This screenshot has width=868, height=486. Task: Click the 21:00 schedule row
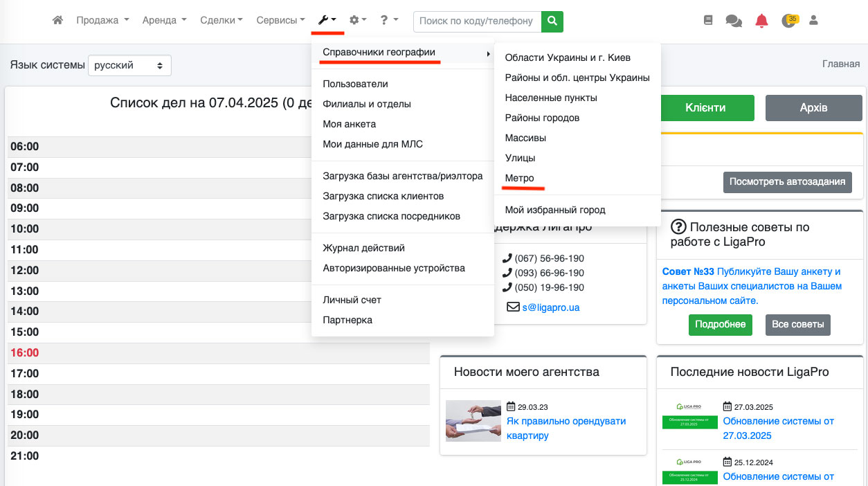218,456
